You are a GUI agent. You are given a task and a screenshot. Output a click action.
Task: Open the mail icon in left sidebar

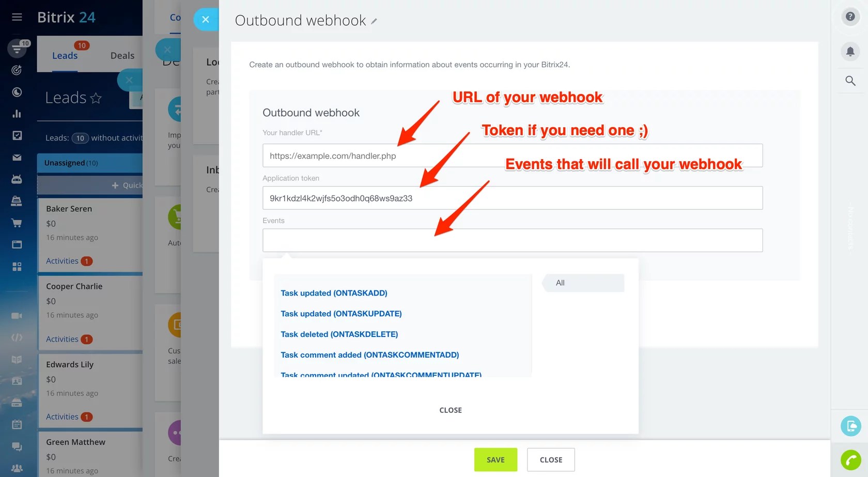pos(17,158)
